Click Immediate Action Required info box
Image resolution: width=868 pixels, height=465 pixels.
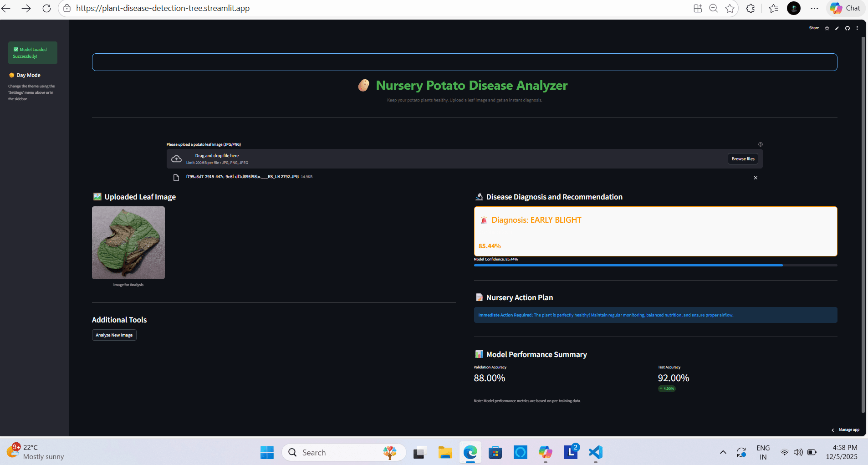pyautogui.click(x=655, y=315)
